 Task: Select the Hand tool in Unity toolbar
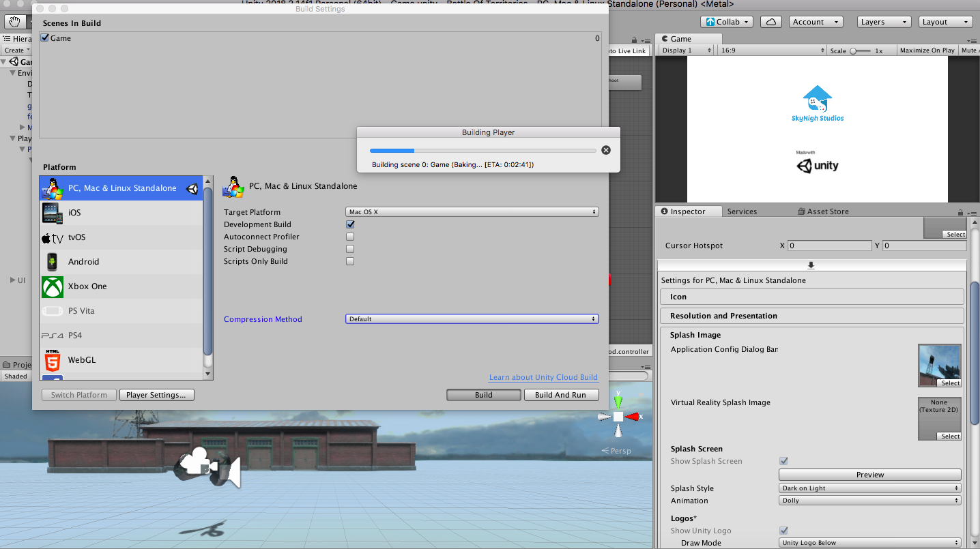tap(14, 22)
